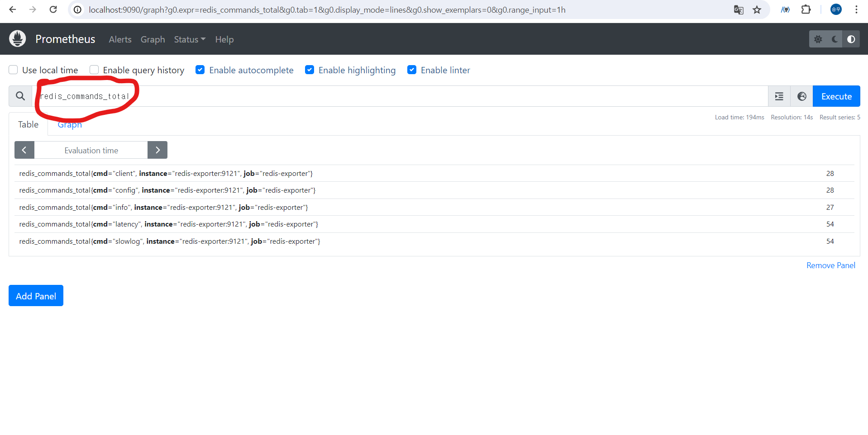Click the Remove Panel link
The width and height of the screenshot is (868, 435).
(831, 265)
